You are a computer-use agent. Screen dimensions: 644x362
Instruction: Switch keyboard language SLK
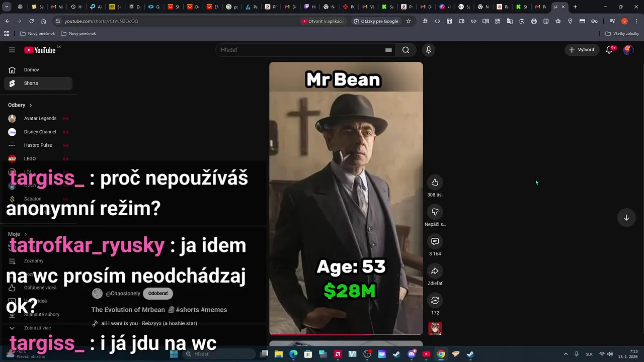(x=589, y=354)
